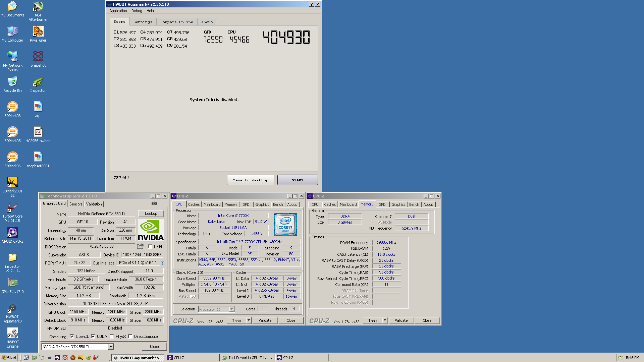Viewport: 644px width, 362px height.
Task: Click Bus Interface question mark icon
Action: [162, 263]
